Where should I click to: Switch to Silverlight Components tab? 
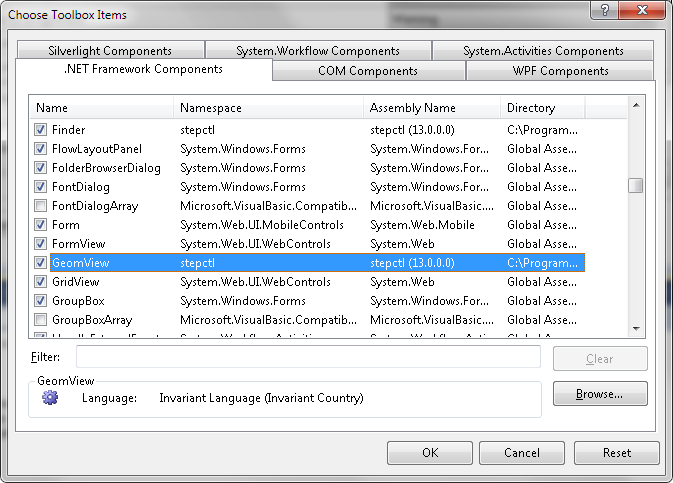point(109,51)
